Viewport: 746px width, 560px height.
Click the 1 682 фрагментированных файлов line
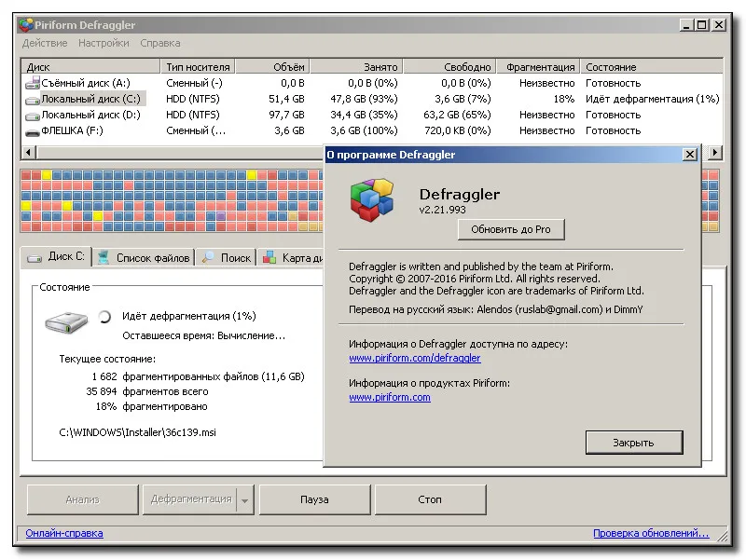pos(198,376)
